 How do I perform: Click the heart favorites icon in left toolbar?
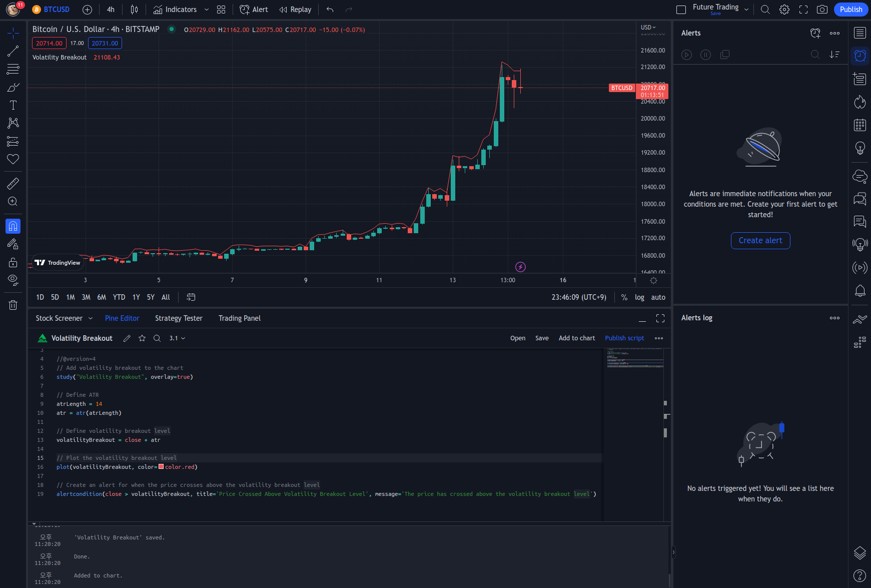coord(13,159)
